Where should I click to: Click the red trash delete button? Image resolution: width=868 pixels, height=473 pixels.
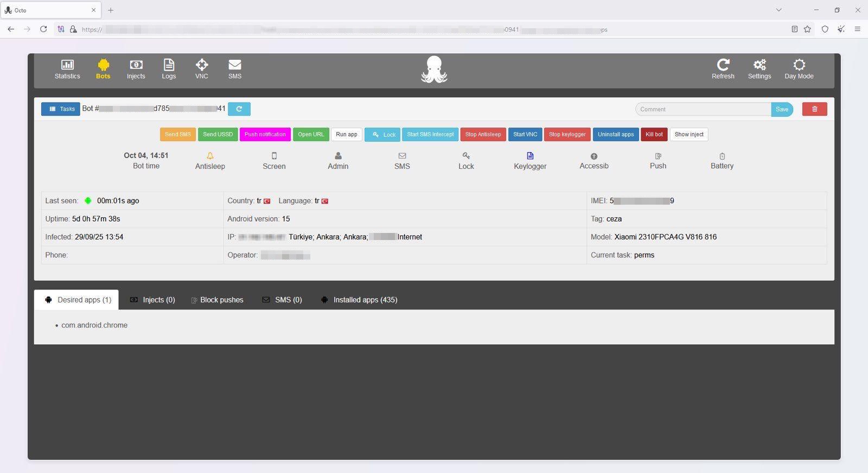pos(814,109)
